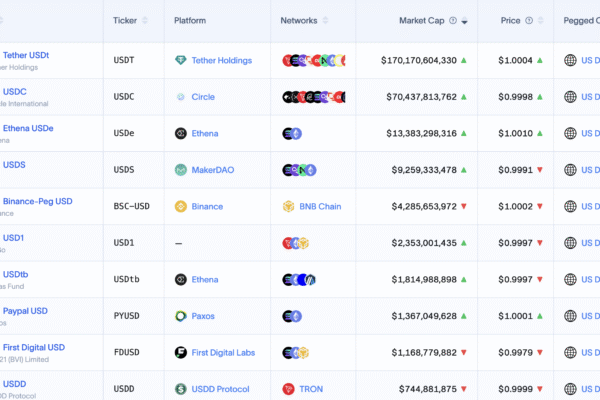Screen dimensions: 600x400
Task: Click the MakerDAO platform logo icon
Action: (x=181, y=170)
